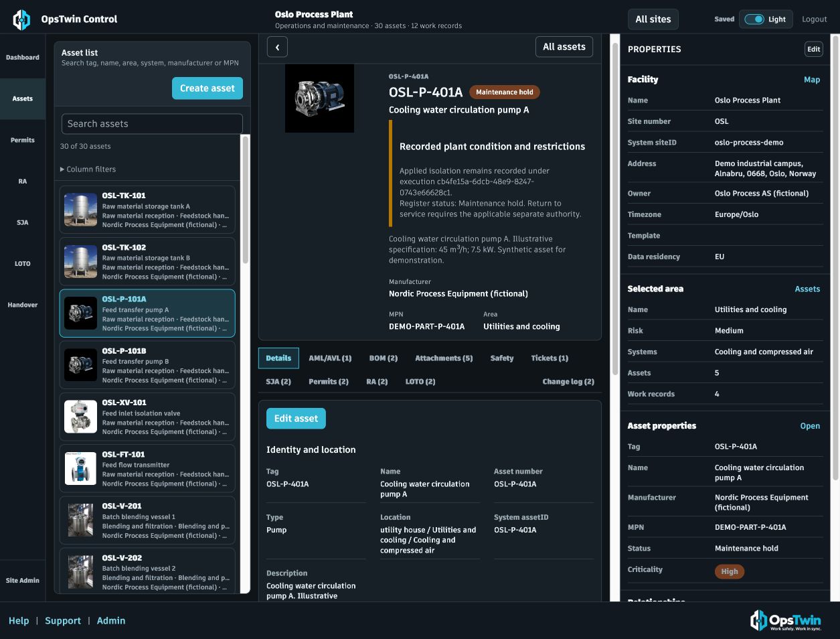
Task: Select the OSL-V-202 list title
Action: [x=122, y=558]
